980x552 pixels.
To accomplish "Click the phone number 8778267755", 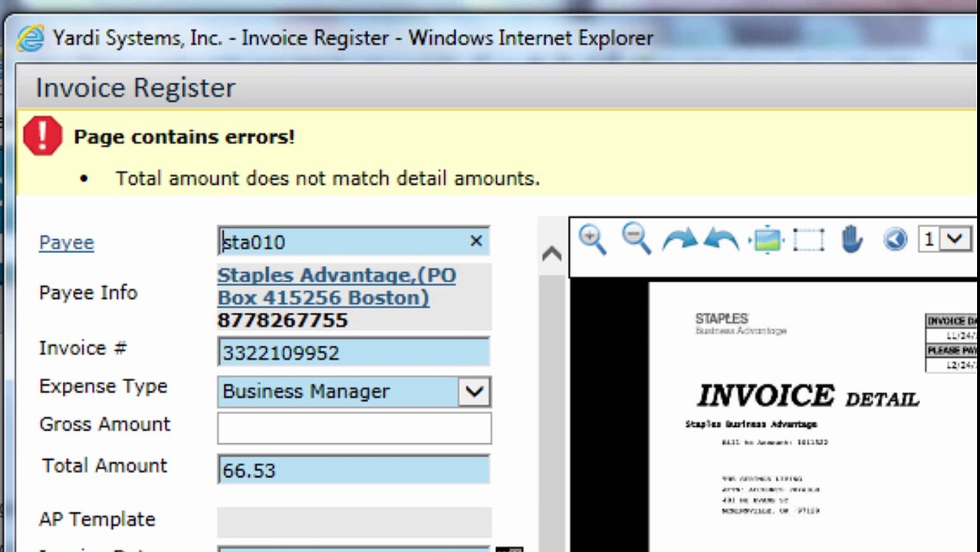I will point(282,320).
